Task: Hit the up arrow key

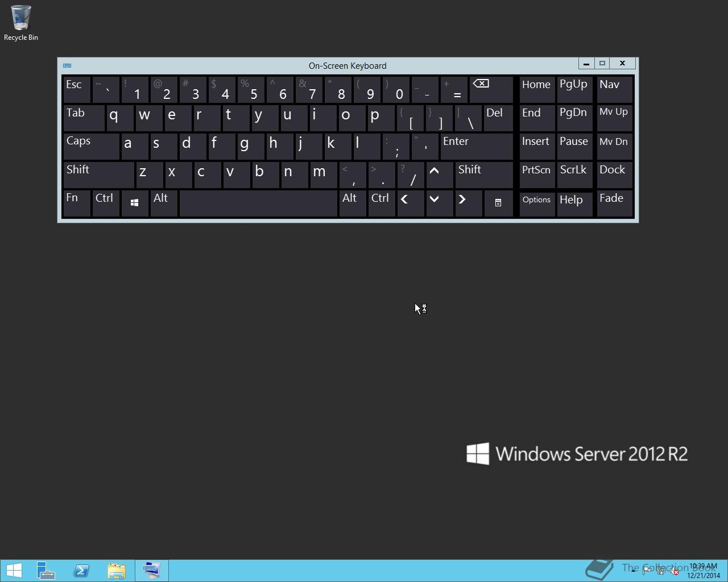Action: tap(439, 175)
